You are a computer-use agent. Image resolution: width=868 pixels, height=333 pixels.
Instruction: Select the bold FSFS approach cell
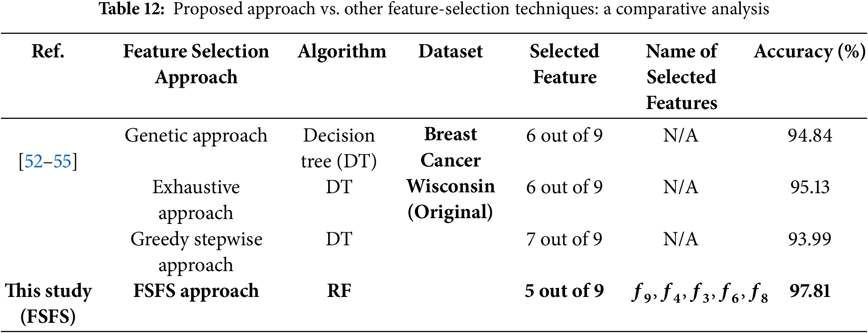[196, 291]
